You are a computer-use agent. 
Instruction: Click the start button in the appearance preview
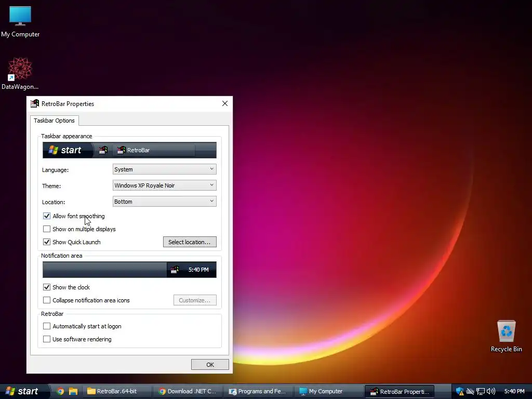[x=67, y=150]
